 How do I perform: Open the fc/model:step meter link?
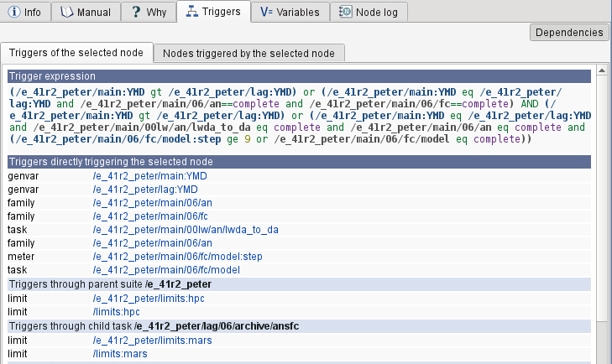coord(177,257)
